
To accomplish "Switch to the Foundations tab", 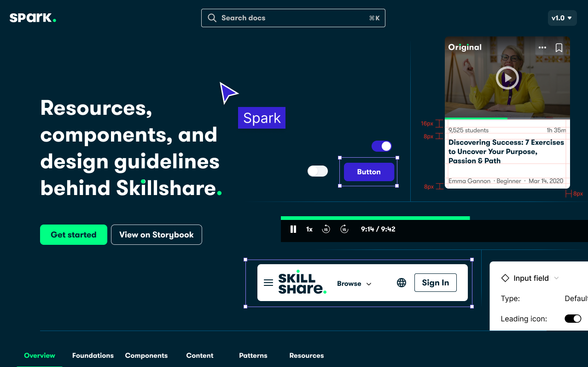I will (x=93, y=355).
